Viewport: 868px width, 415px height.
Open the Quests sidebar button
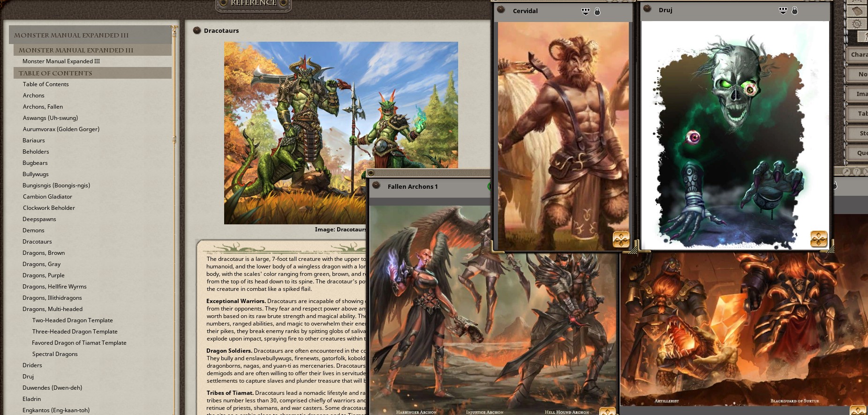coord(858,153)
